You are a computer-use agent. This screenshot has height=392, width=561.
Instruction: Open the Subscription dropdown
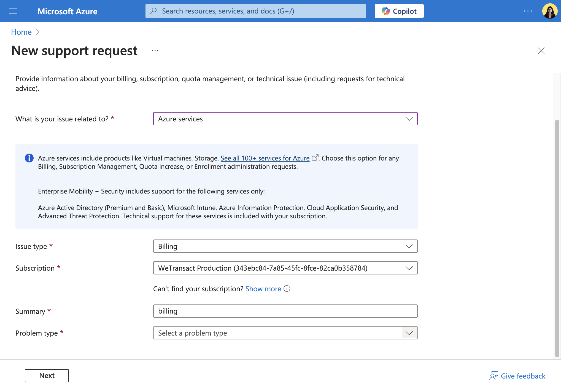(x=285, y=268)
